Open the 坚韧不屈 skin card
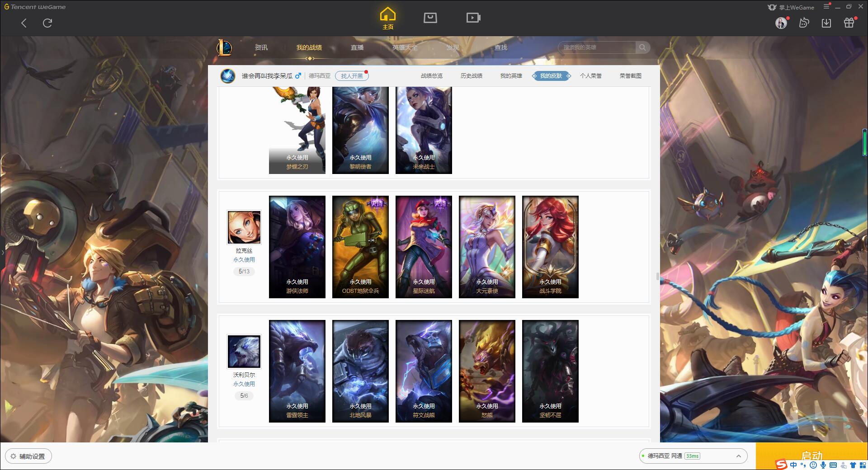 coord(550,371)
